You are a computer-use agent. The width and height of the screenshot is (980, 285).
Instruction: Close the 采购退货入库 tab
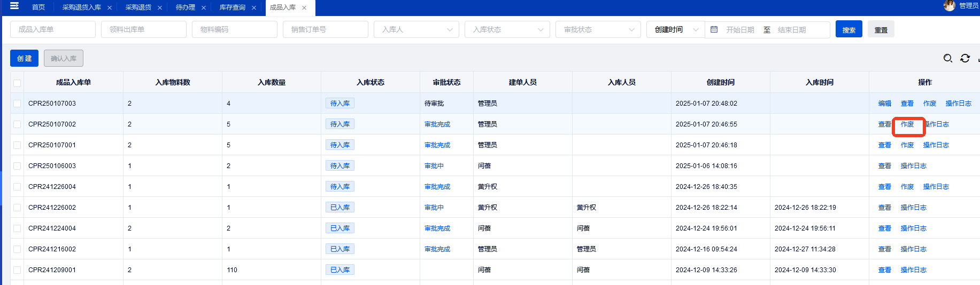pos(110,7)
